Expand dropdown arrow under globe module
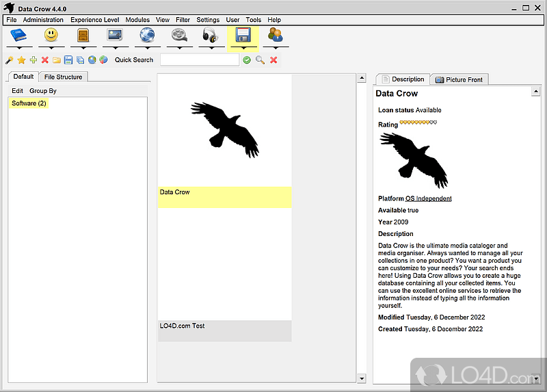 (x=148, y=47)
